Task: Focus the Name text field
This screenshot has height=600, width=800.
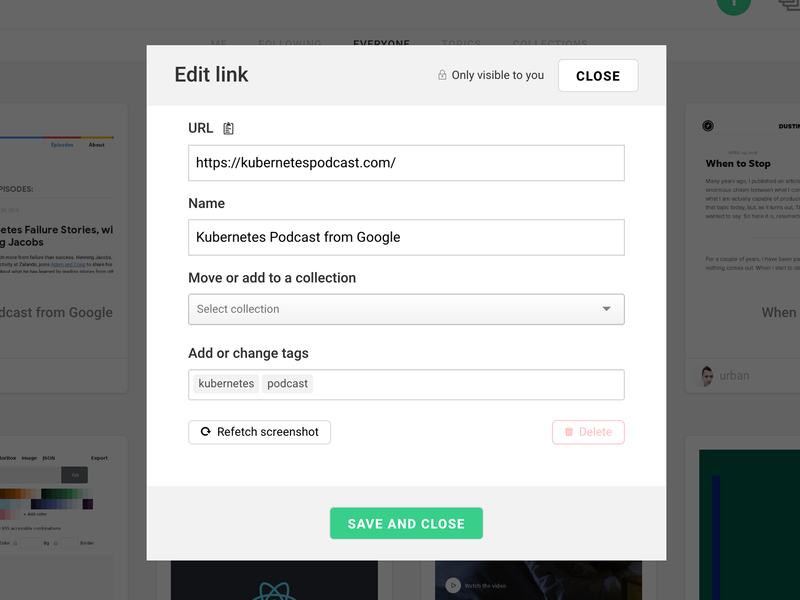Action: [x=406, y=238]
